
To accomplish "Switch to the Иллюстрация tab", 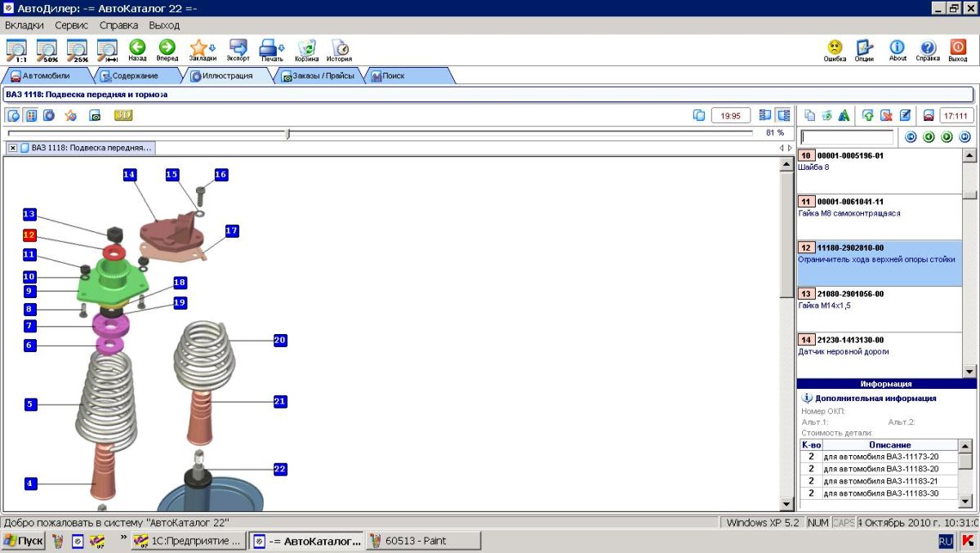I will click(x=227, y=76).
